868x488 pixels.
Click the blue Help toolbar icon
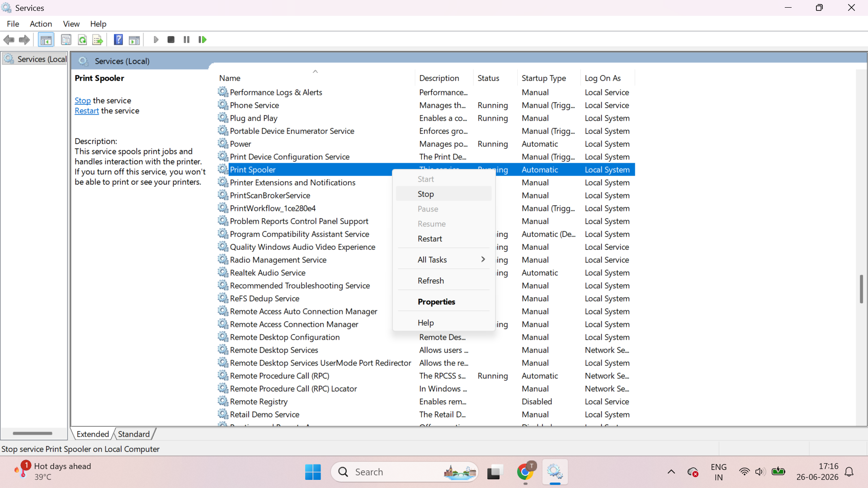pos(118,40)
